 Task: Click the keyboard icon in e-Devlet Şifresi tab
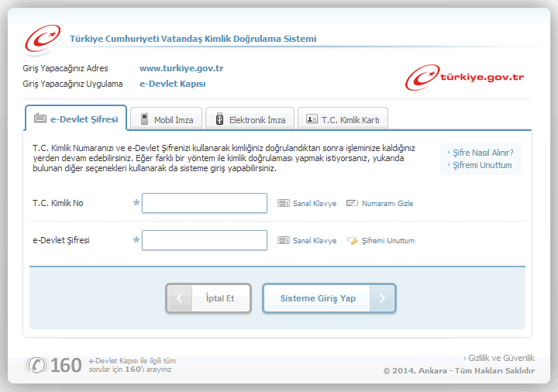40,118
